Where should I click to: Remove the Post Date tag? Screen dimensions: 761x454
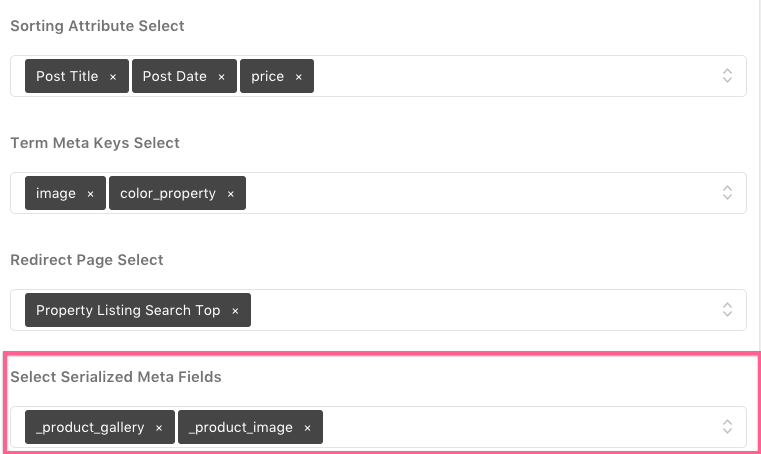(x=221, y=77)
